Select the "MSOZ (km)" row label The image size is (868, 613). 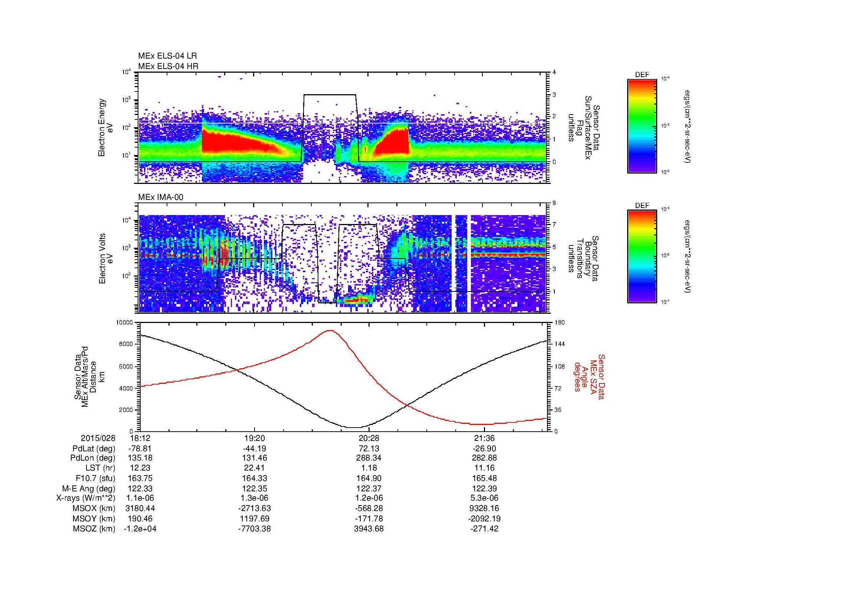[94, 529]
